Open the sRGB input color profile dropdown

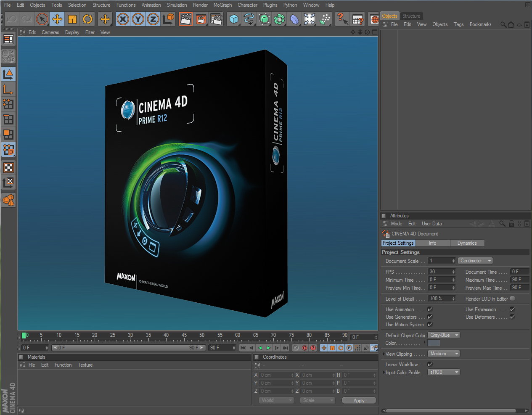[444, 372]
